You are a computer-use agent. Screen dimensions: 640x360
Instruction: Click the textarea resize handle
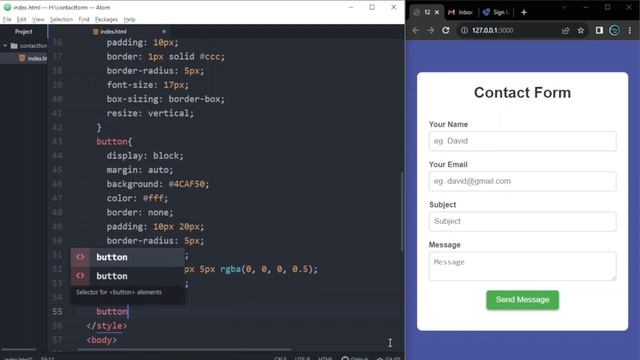click(613, 278)
